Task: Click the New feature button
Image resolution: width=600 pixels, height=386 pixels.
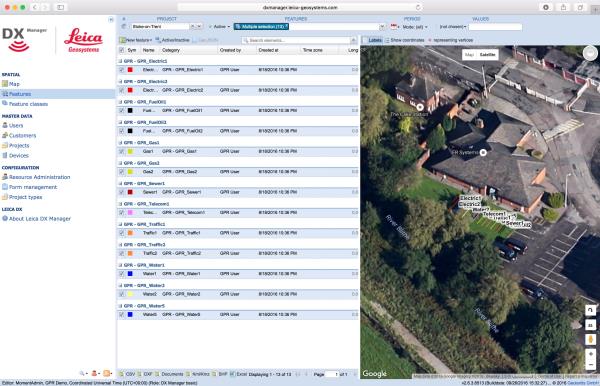Action: pos(136,40)
